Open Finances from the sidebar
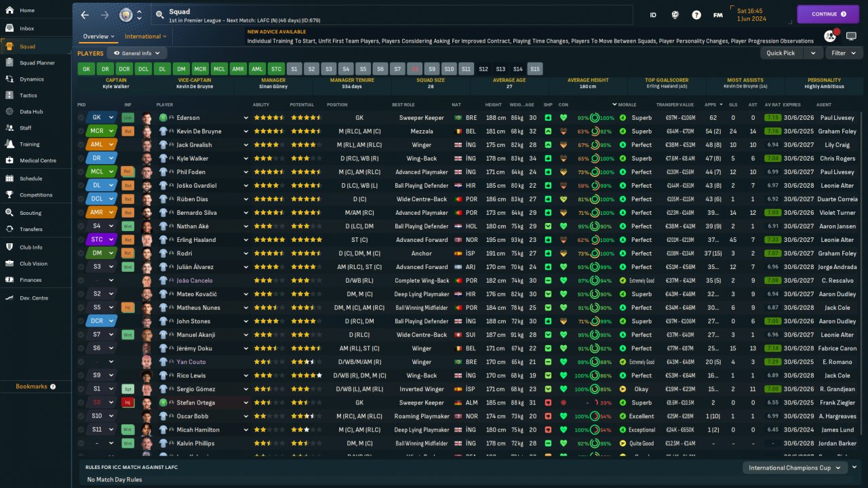This screenshot has height=488, width=868. tap(36, 280)
